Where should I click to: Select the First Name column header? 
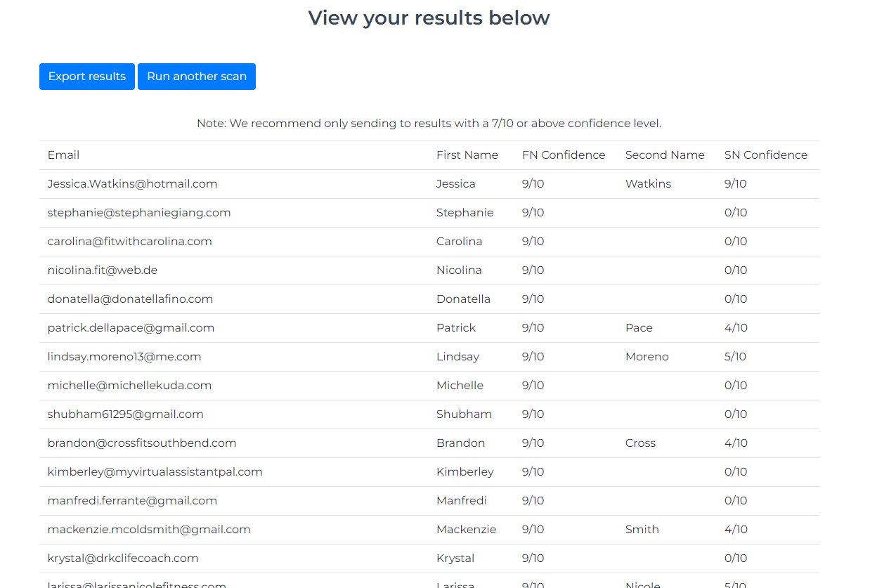click(467, 155)
